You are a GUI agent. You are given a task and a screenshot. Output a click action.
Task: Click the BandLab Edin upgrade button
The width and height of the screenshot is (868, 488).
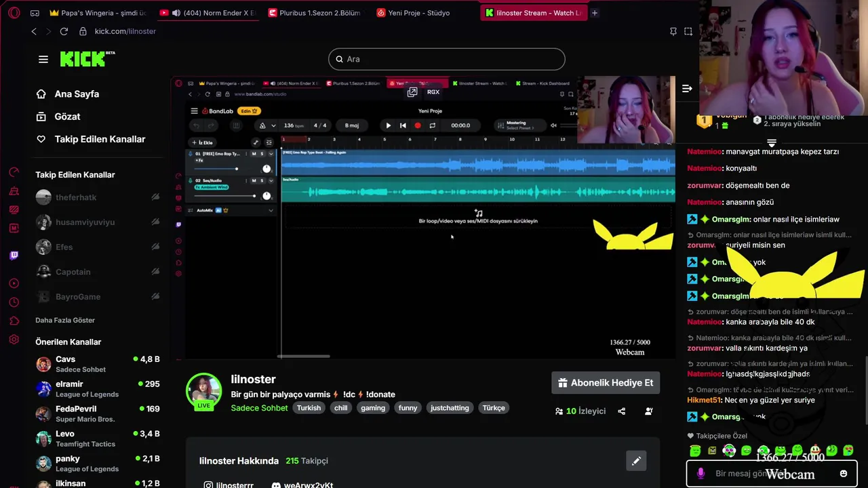(250, 111)
